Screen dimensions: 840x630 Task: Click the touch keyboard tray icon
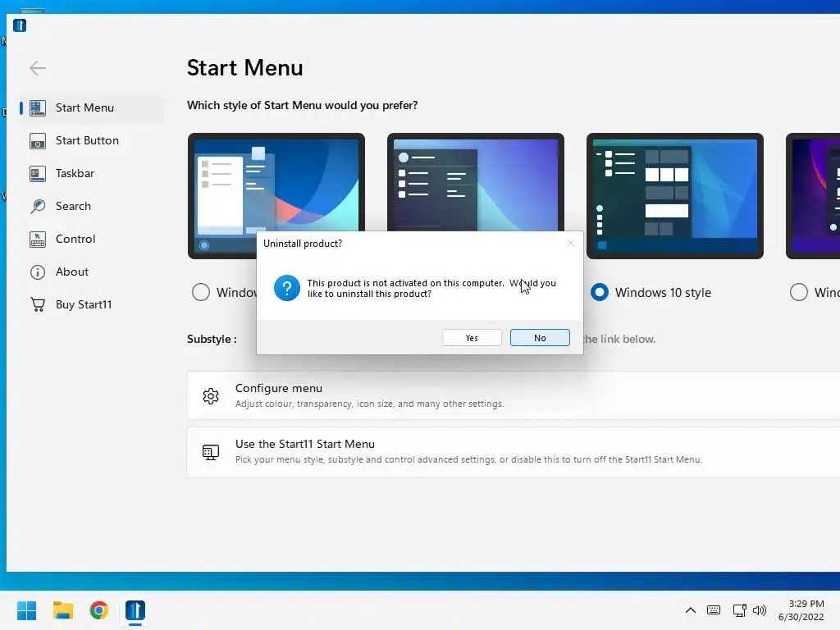click(x=714, y=610)
